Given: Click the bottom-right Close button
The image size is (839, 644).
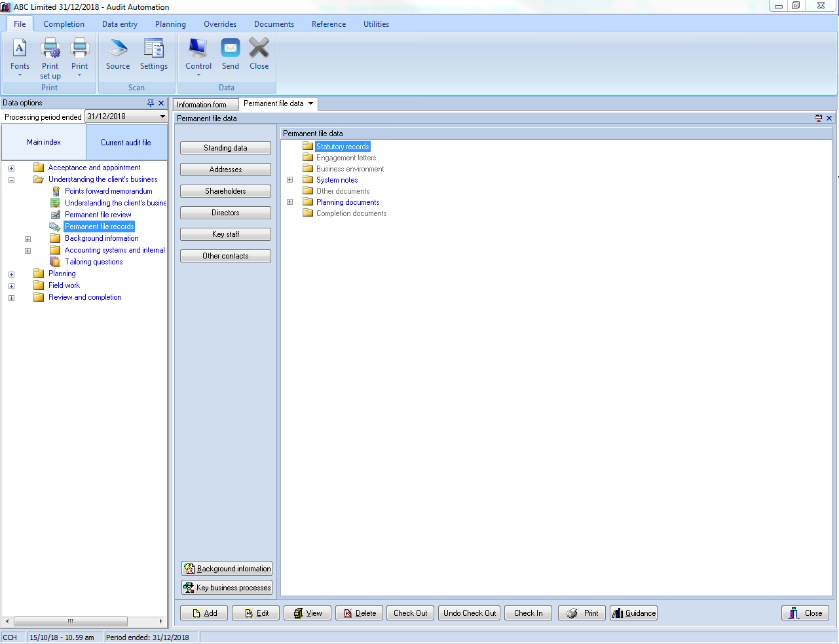Looking at the screenshot, I should pyautogui.click(x=806, y=613).
